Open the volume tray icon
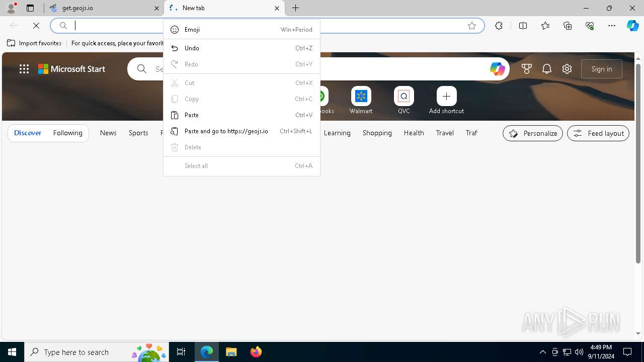 click(579, 352)
